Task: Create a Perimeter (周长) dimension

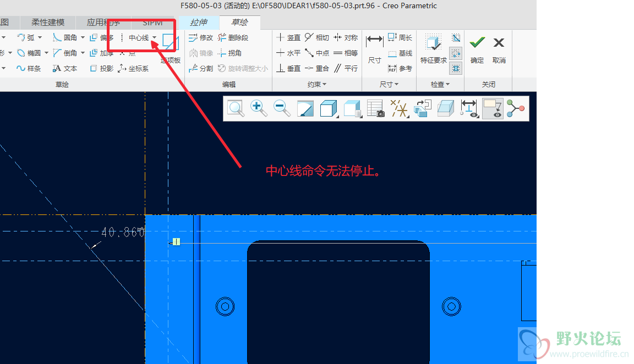Action: coord(400,37)
